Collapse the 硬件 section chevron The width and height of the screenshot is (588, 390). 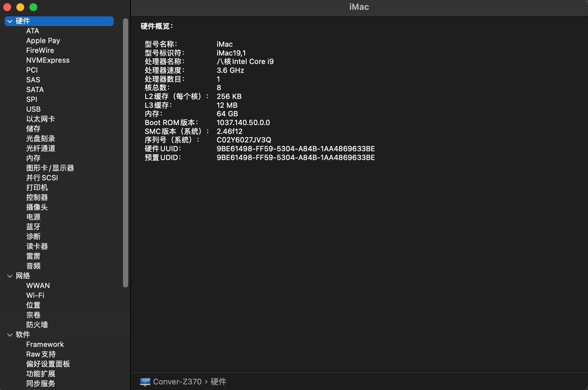pyautogui.click(x=10, y=21)
